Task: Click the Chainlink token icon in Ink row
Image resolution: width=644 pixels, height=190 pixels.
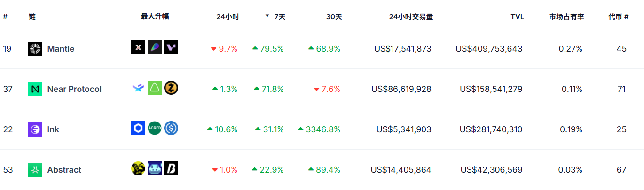Action: coord(138,128)
